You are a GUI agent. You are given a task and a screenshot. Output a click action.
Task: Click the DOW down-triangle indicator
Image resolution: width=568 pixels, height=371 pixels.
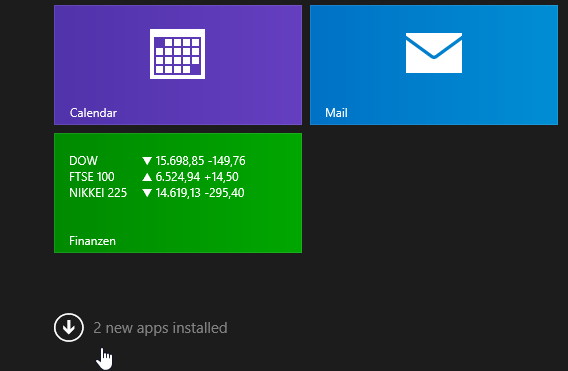point(147,161)
